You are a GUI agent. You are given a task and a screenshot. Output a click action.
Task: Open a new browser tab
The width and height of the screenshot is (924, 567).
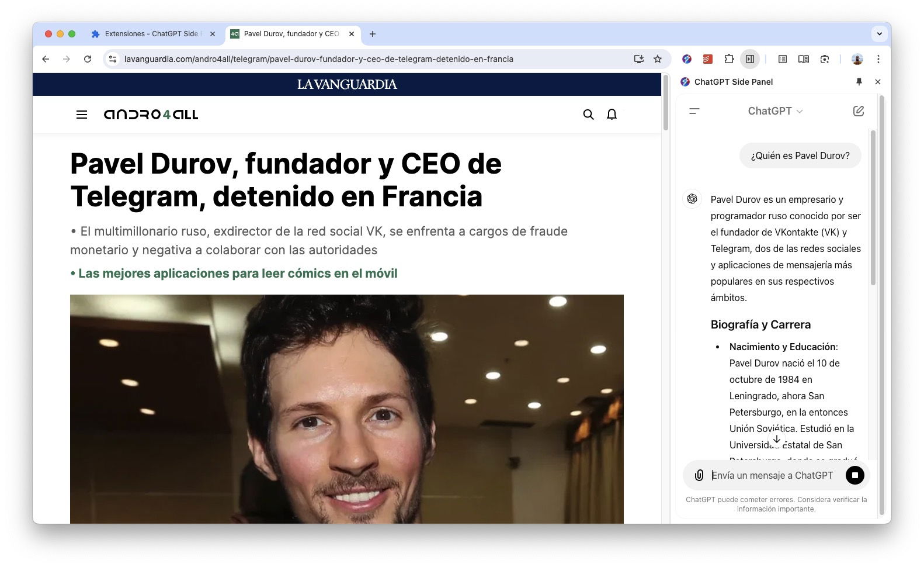tap(373, 34)
